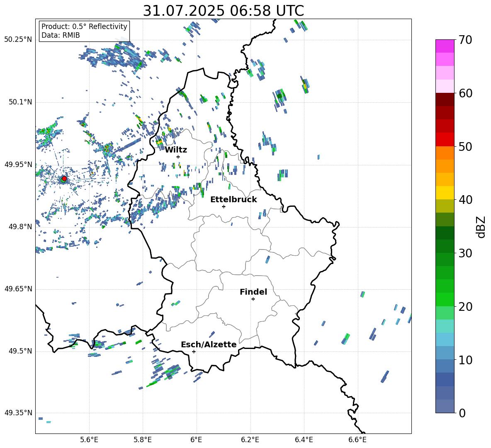Viewport: 491px width, 448px height.
Task: Click the bright red 50 dBZ colorbar segment
Action: point(445,140)
